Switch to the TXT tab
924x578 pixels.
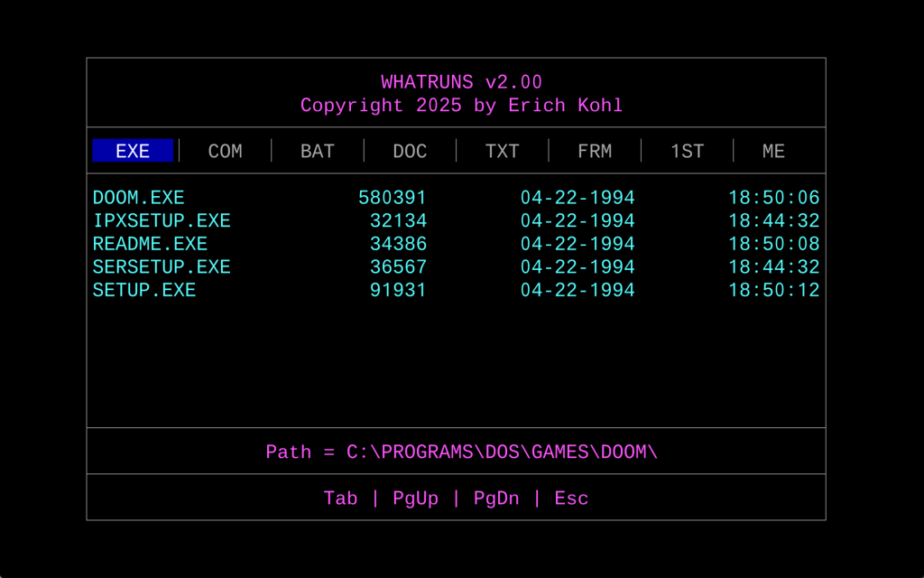[502, 151]
